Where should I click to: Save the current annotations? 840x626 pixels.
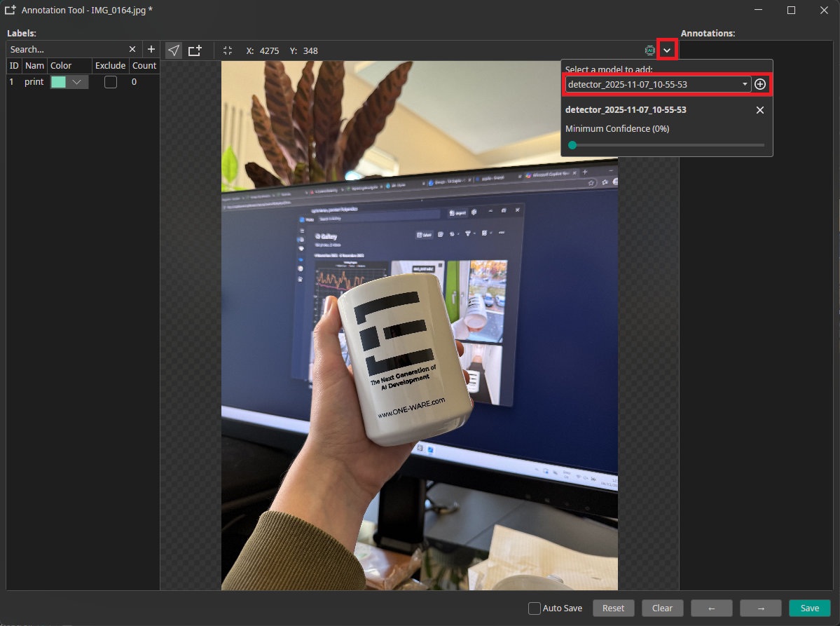[x=809, y=608]
